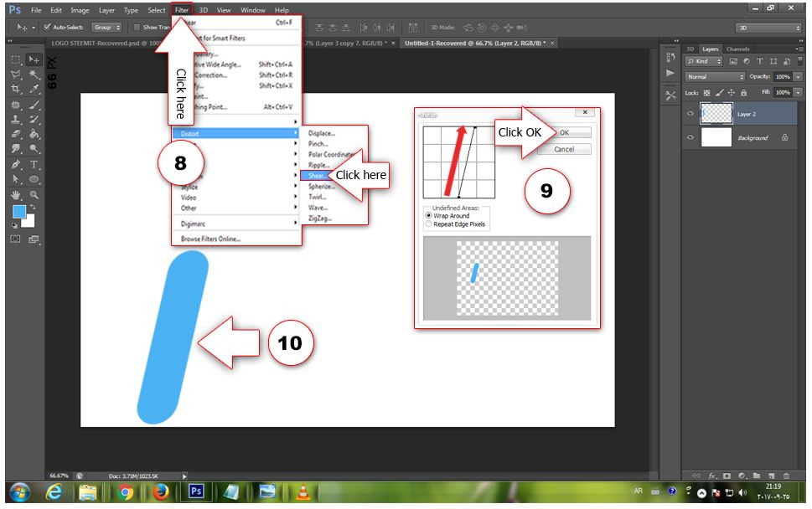Select the Dodge tool

[34, 149]
